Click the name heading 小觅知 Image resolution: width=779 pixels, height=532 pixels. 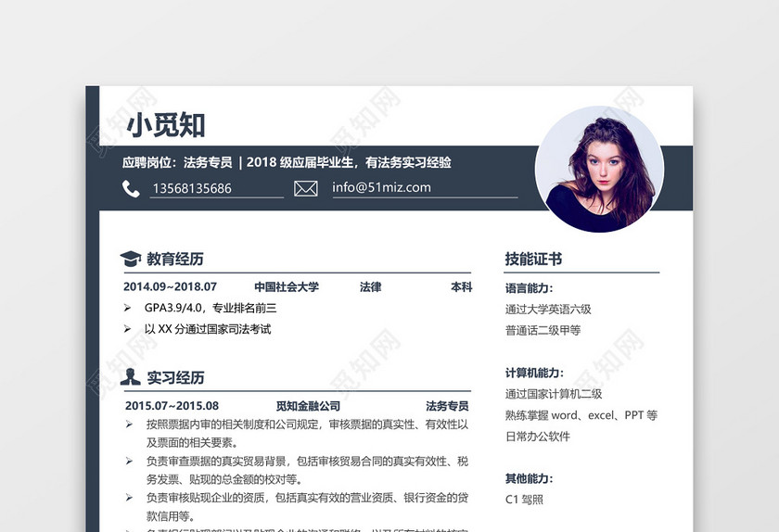tap(165, 125)
